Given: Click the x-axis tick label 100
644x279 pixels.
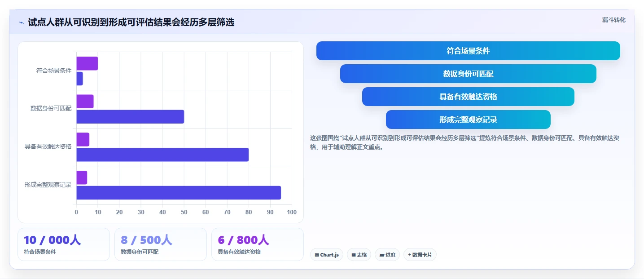Looking at the screenshot, I should (292, 212).
